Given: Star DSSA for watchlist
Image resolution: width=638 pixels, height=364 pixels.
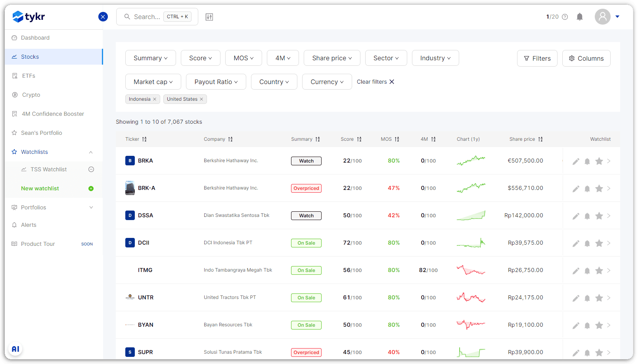Looking at the screenshot, I should 599,216.
